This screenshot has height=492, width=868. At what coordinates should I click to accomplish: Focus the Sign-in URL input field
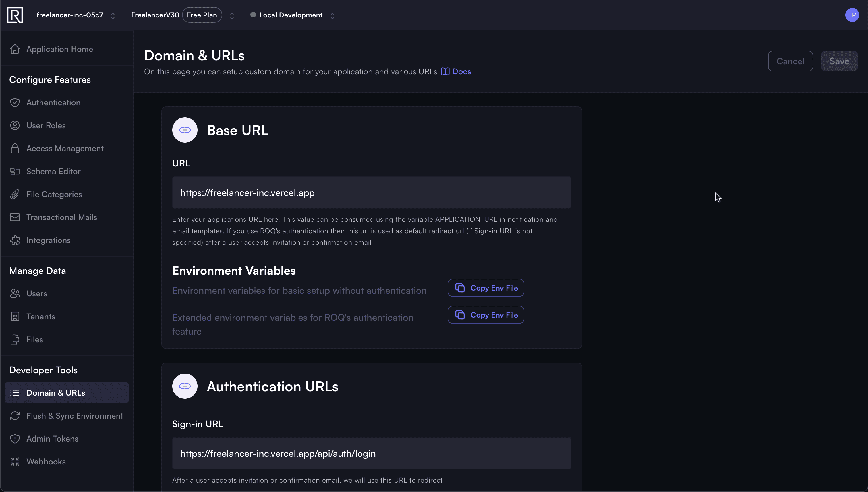(372, 454)
